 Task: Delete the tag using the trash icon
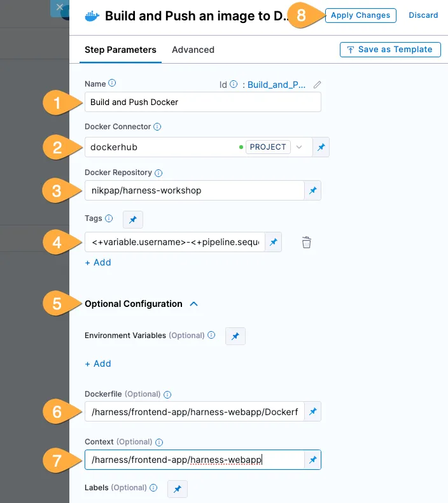point(307,242)
